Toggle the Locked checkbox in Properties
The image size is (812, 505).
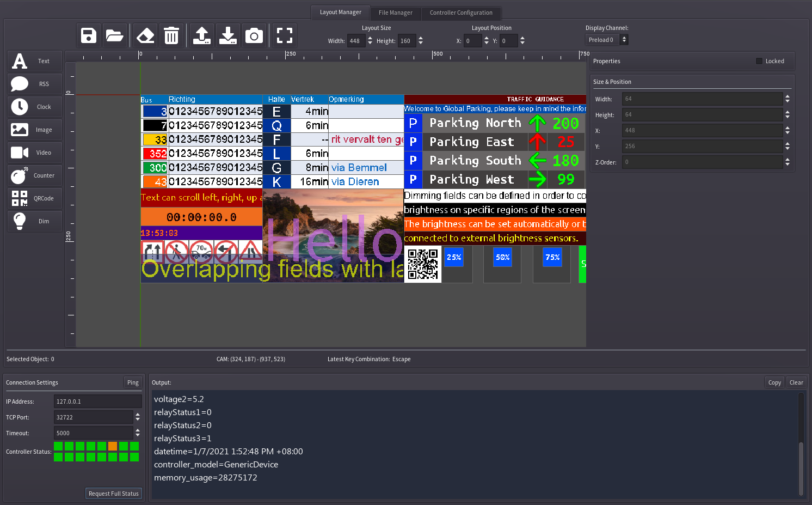(x=759, y=61)
